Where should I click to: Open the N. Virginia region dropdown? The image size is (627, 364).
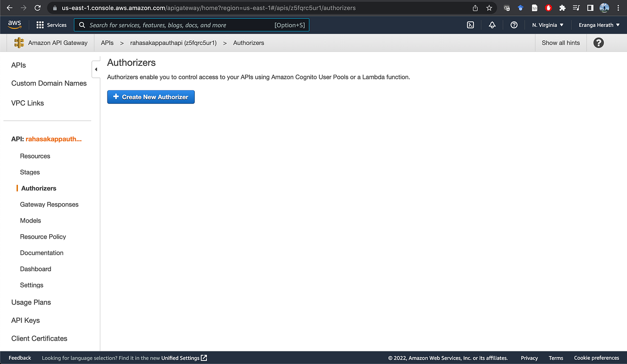point(548,25)
